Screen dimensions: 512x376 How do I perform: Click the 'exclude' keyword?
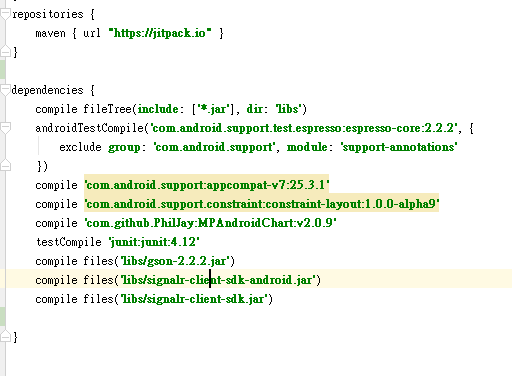tap(80, 147)
